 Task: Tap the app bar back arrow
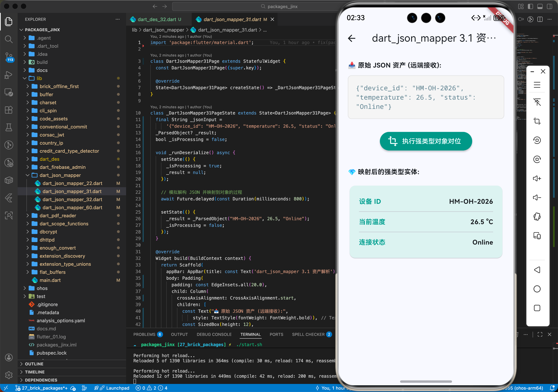click(x=352, y=38)
